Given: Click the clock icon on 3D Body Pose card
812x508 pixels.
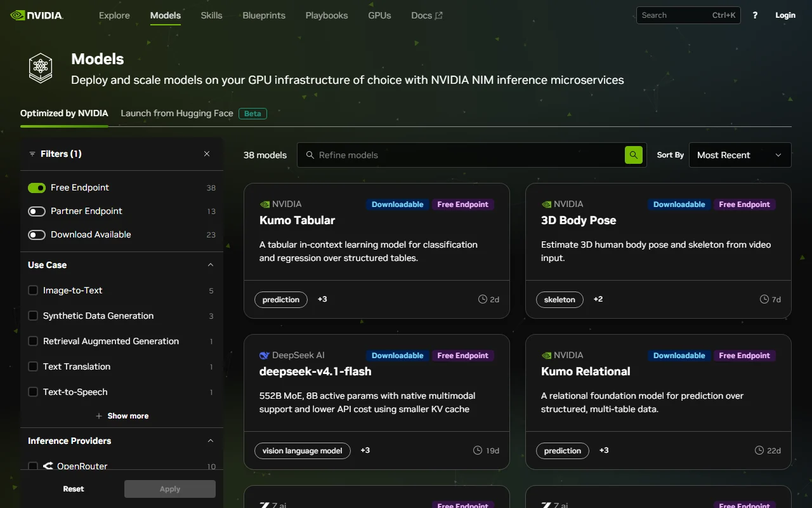Looking at the screenshot, I should pos(764,299).
